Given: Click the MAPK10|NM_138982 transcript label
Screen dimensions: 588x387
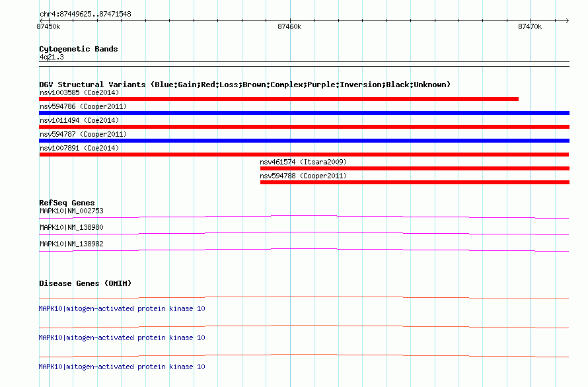Looking at the screenshot, I should 71,244.
